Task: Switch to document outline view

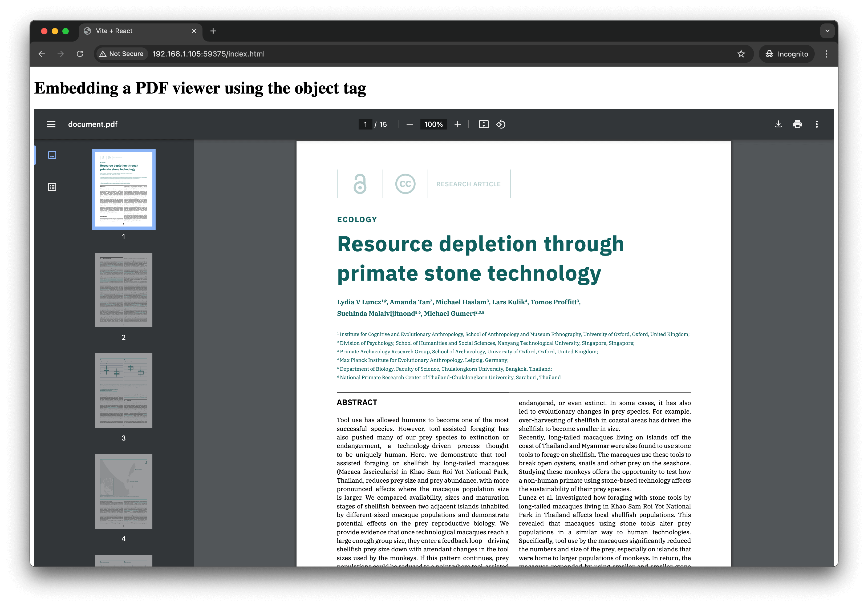Action: coord(52,187)
